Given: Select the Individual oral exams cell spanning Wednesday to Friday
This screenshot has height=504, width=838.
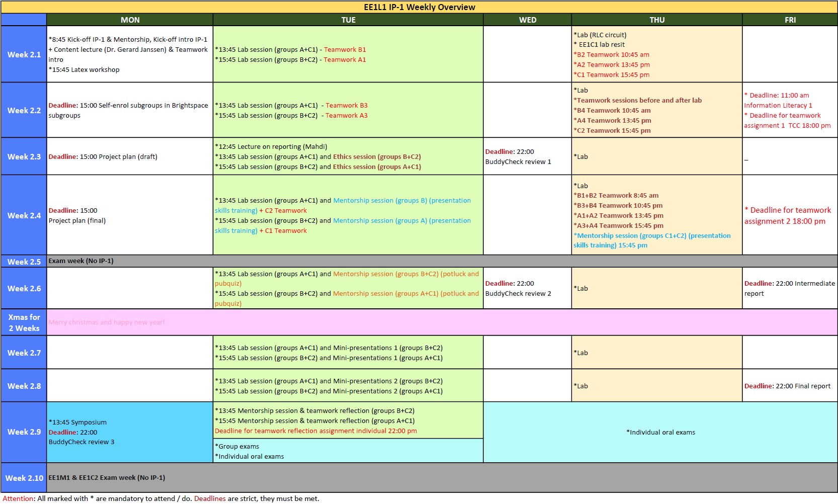Looking at the screenshot, I should point(660,432).
